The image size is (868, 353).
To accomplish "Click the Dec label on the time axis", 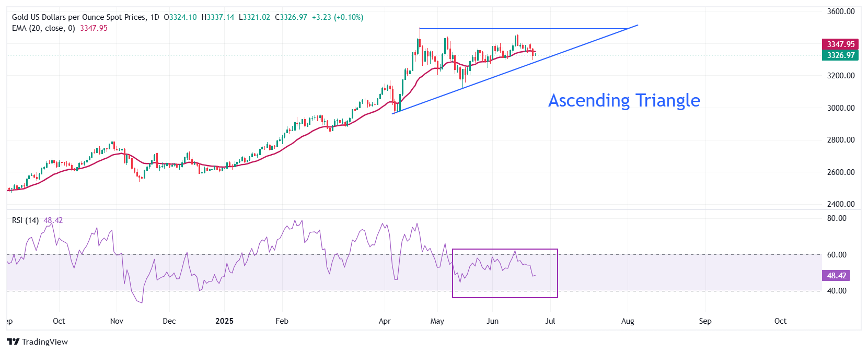I will [169, 321].
